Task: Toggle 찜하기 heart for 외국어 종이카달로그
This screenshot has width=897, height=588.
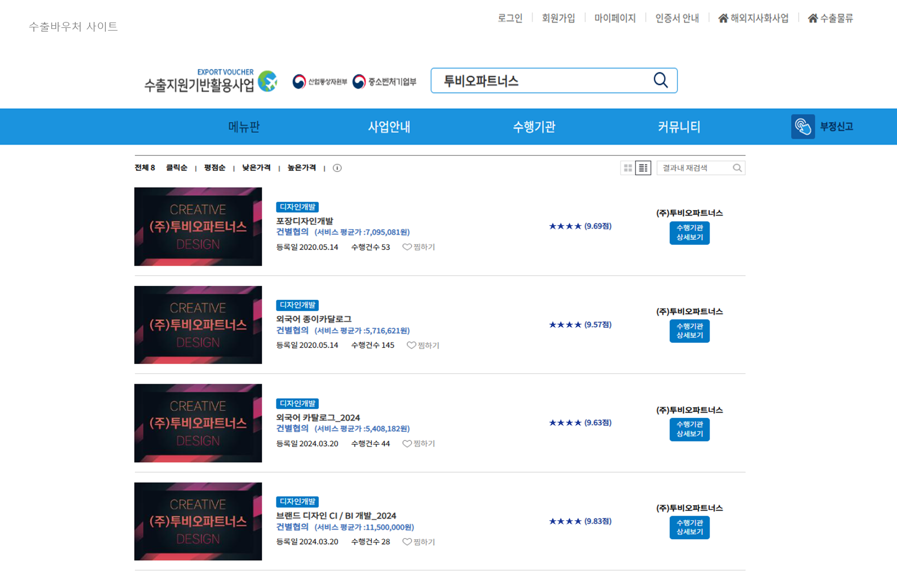Action: pos(411,346)
